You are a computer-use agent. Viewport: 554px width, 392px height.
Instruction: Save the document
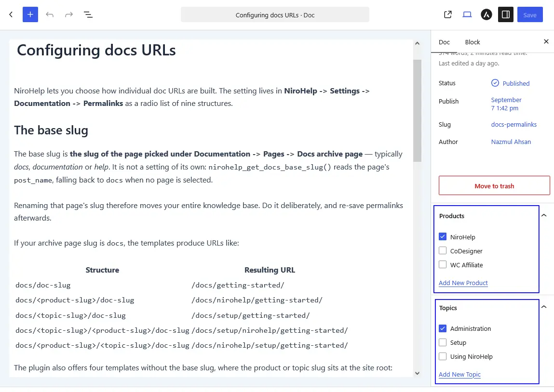point(530,14)
